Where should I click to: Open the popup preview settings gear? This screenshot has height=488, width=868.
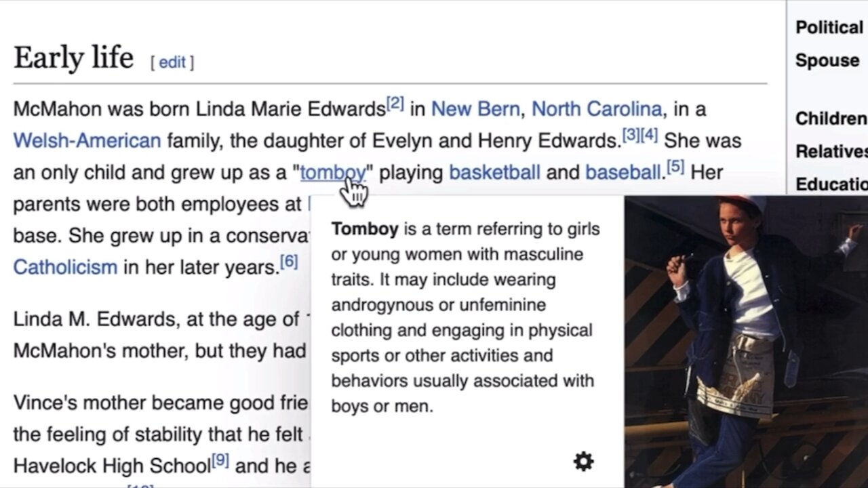[583, 462]
